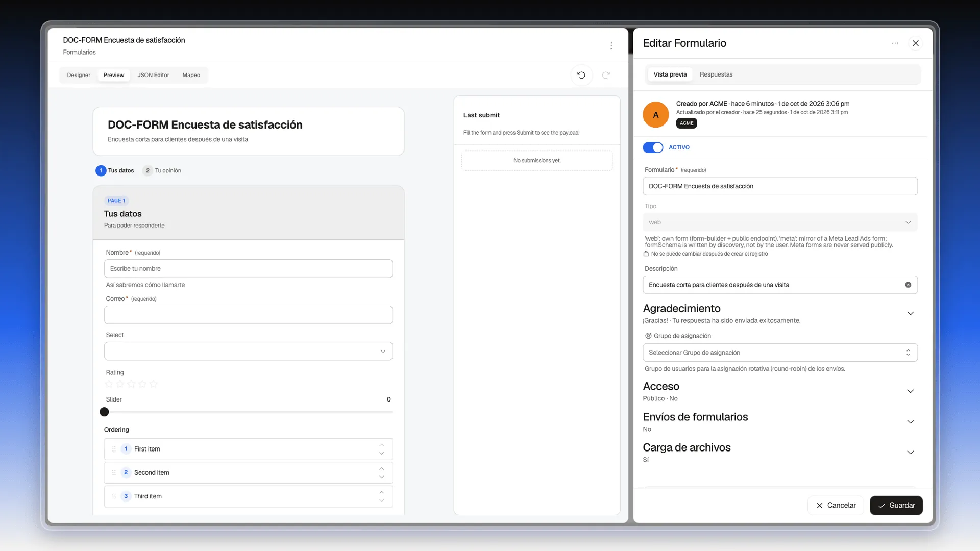Click the redo arrow icon
980x551 pixels.
[x=606, y=75]
